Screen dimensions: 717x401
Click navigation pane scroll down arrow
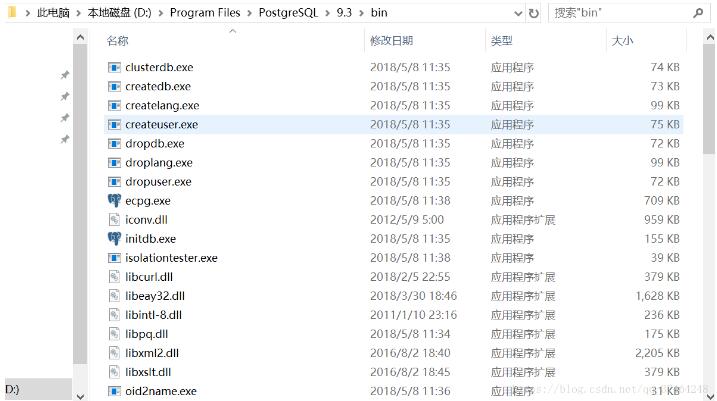(x=80, y=396)
